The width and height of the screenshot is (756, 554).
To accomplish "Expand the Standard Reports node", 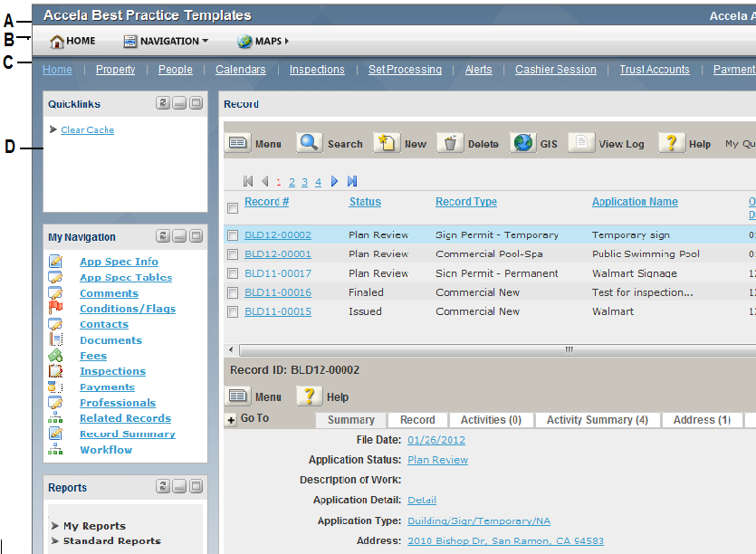I will (55, 540).
